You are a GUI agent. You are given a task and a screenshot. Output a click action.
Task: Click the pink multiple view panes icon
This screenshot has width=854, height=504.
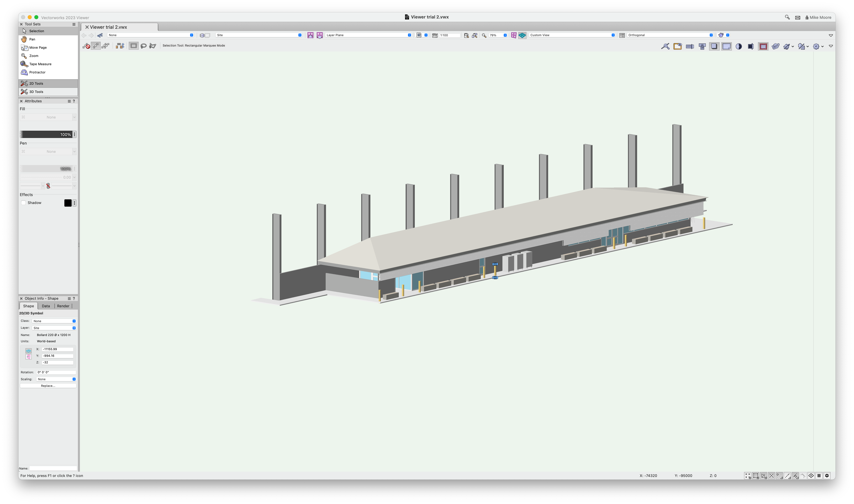tap(514, 35)
